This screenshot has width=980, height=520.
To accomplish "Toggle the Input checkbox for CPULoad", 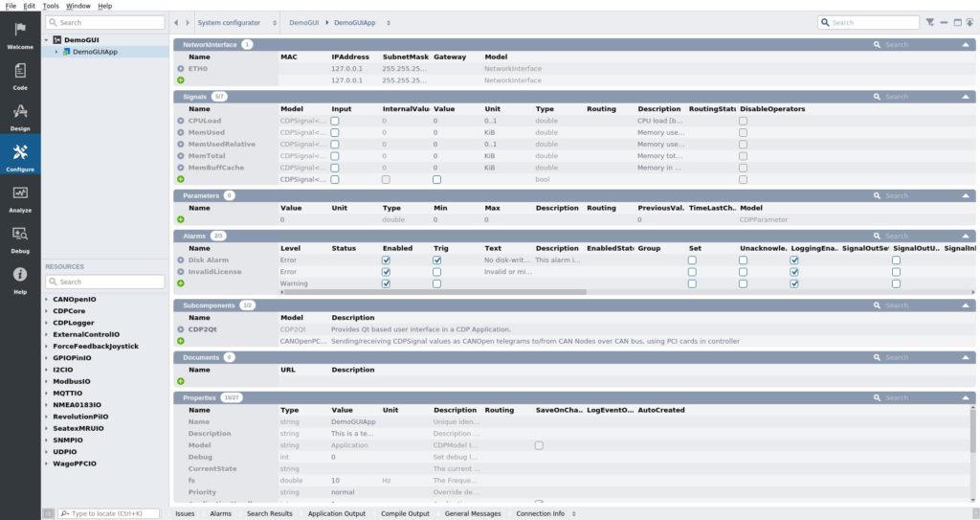I will [x=335, y=122].
